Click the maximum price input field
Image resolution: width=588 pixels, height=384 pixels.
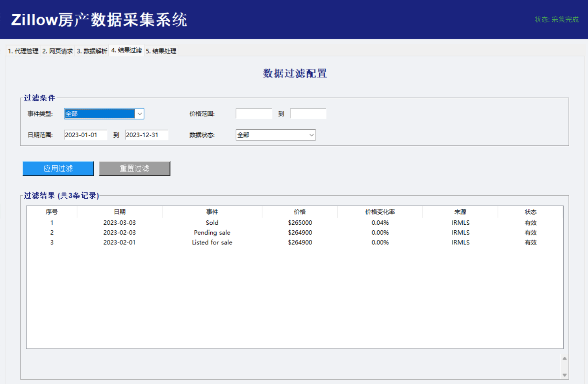pos(308,114)
